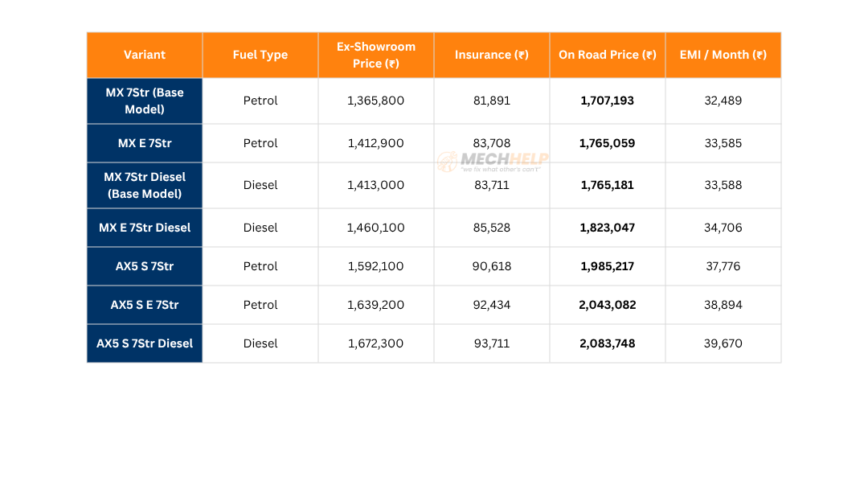Click the Insurance (₹) column header
The image size is (868, 489).
[x=492, y=55]
